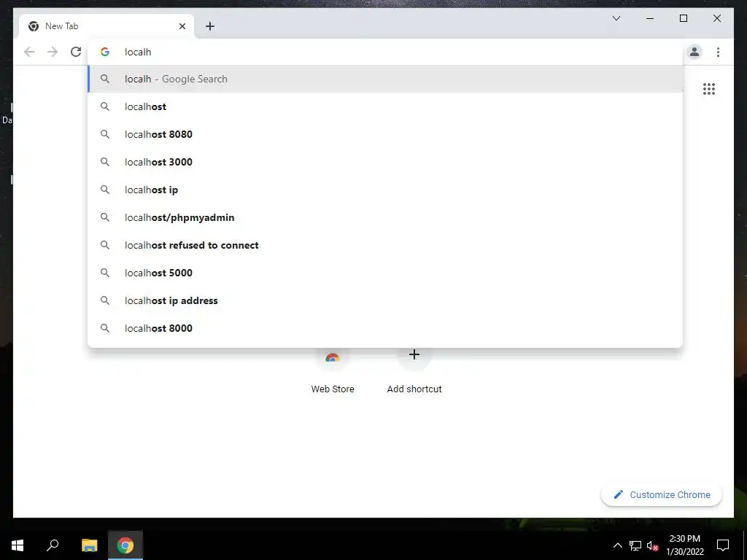
Task: Open taskbar search magnifier
Action: point(53,545)
